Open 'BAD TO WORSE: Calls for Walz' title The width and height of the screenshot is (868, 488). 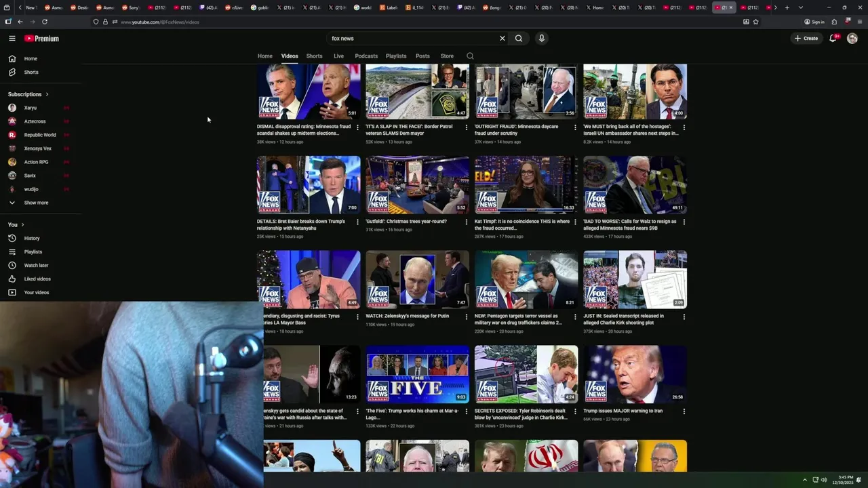630,225
